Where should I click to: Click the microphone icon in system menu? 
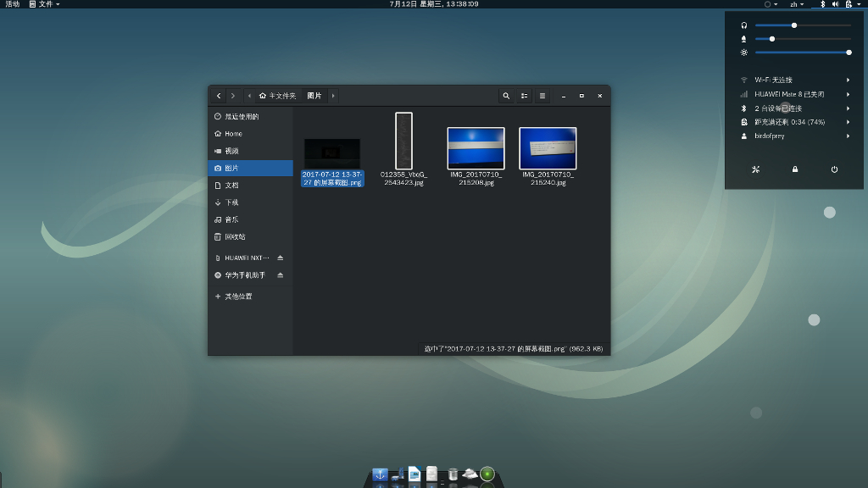[x=744, y=39]
